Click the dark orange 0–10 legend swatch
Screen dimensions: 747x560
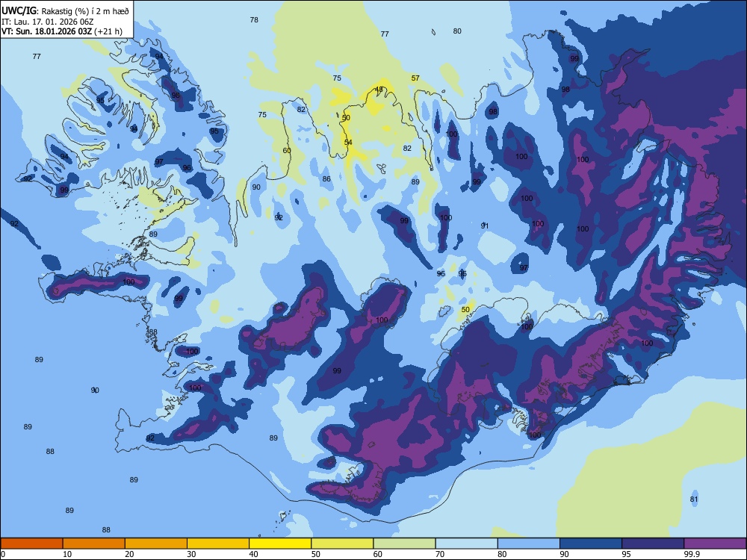coord(31,544)
